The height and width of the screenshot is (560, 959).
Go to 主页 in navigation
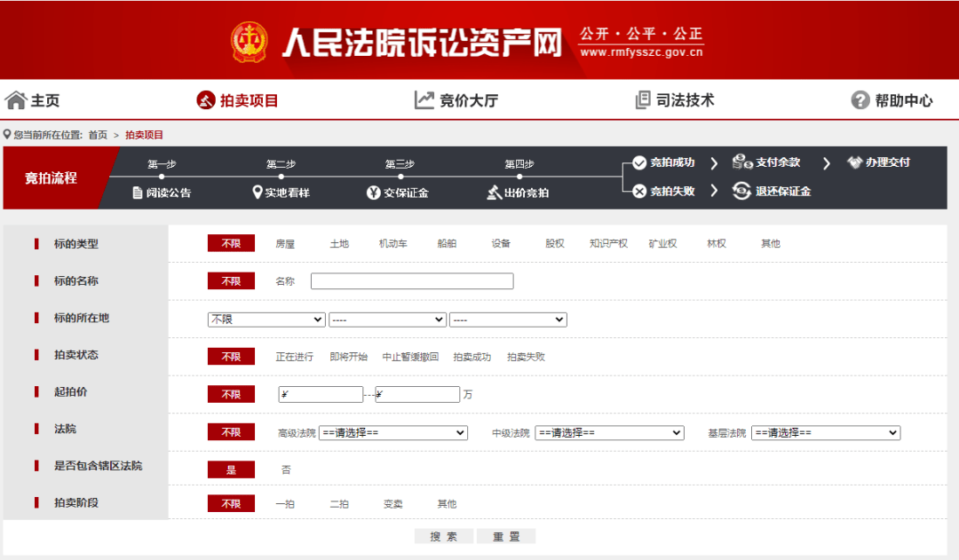[45, 100]
